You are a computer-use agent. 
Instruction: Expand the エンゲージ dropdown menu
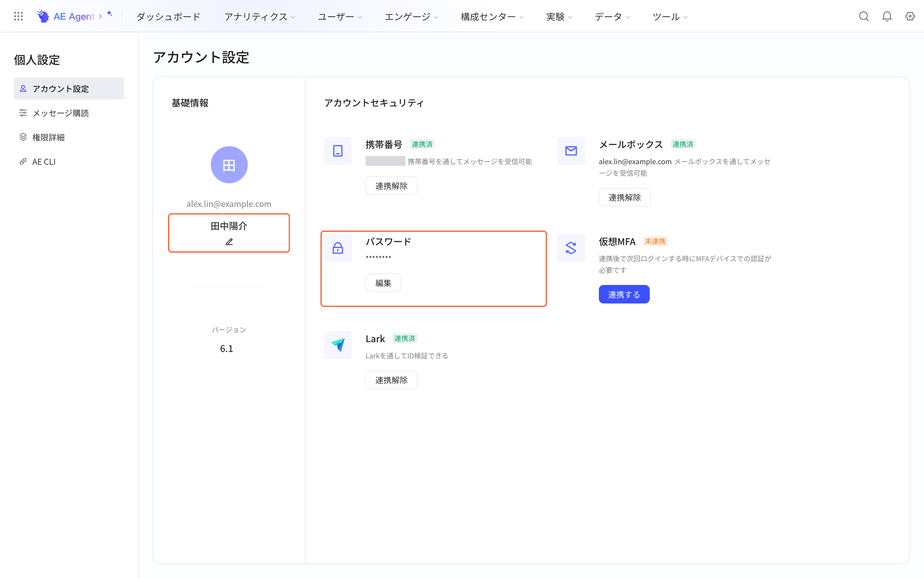tap(411, 17)
